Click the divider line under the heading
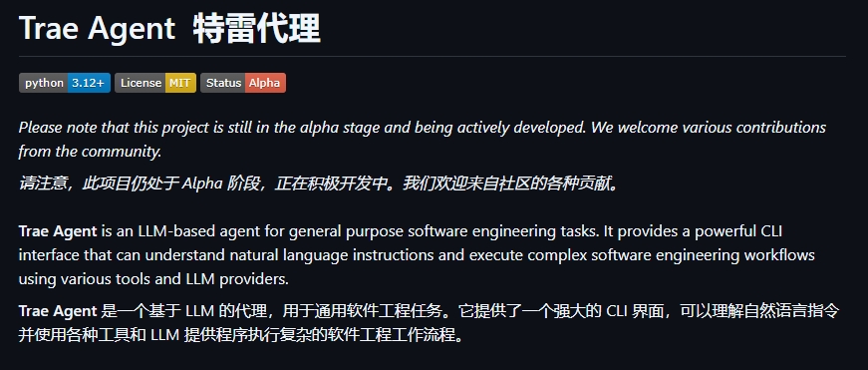Image resolution: width=868 pixels, height=370 pixels. pos(433,57)
